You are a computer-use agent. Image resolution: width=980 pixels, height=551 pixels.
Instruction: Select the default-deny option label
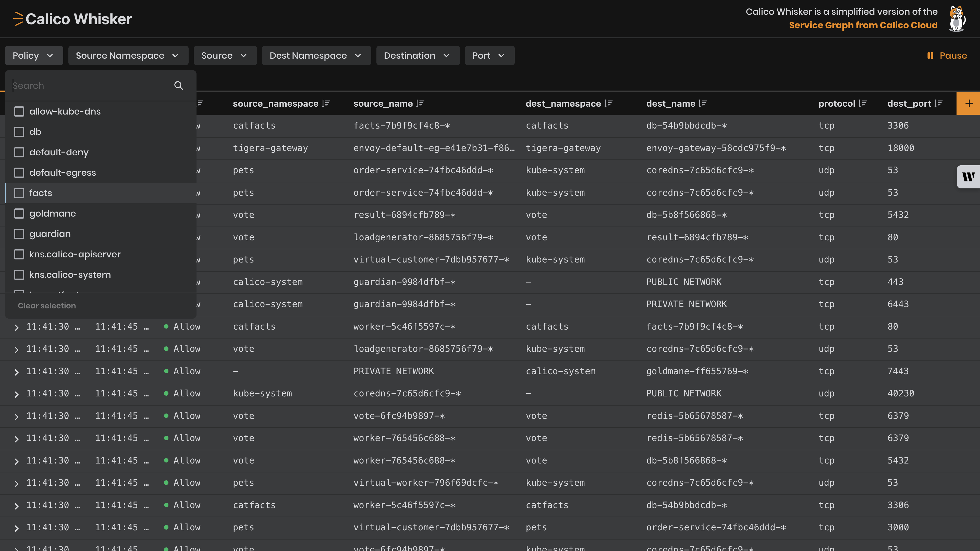(59, 153)
